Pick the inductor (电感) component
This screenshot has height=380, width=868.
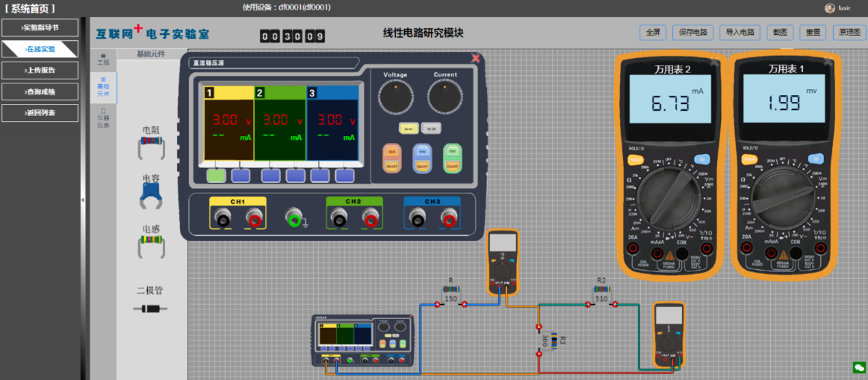[150, 242]
